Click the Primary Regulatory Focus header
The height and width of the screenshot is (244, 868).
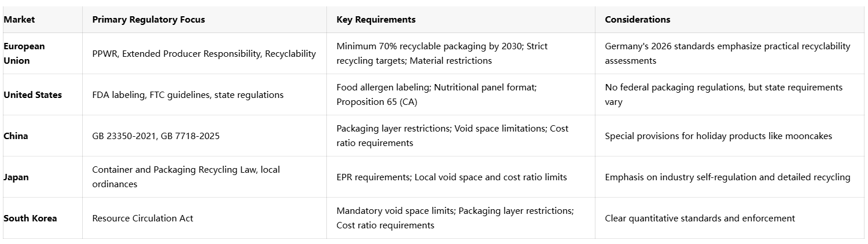[148, 20]
